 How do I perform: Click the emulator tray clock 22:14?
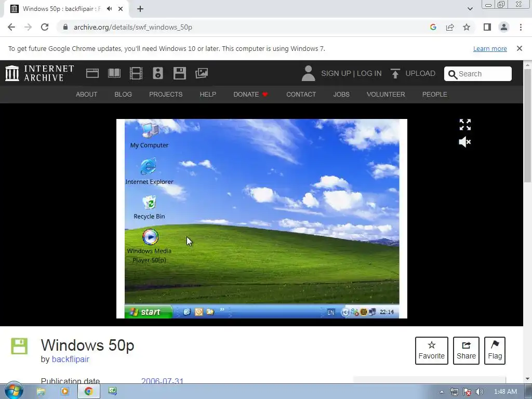click(387, 312)
